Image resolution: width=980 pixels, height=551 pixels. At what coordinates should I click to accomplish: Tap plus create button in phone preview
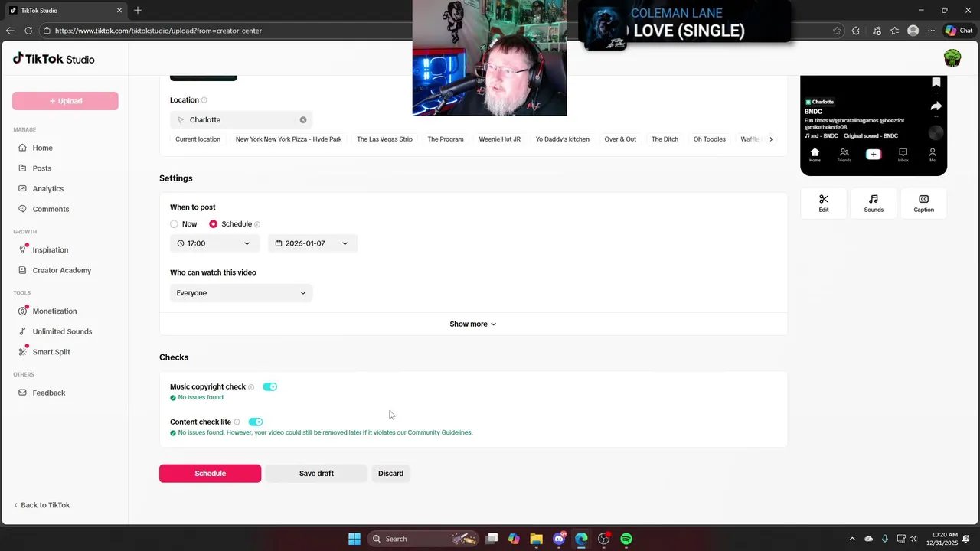pos(874,155)
